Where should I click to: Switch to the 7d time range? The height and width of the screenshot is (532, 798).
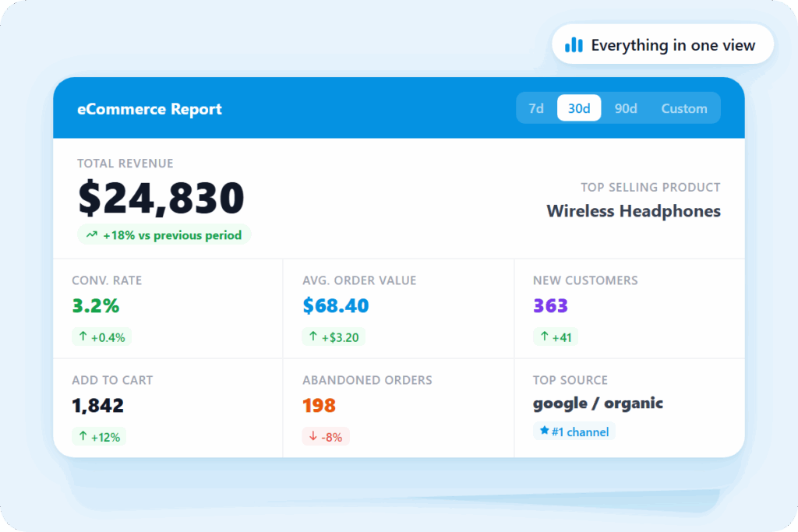click(536, 108)
